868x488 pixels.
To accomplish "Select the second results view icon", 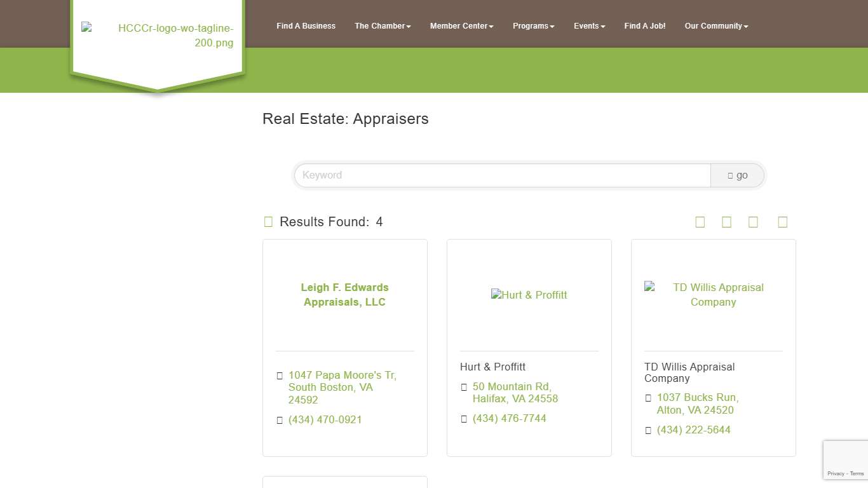I will 726,222.
